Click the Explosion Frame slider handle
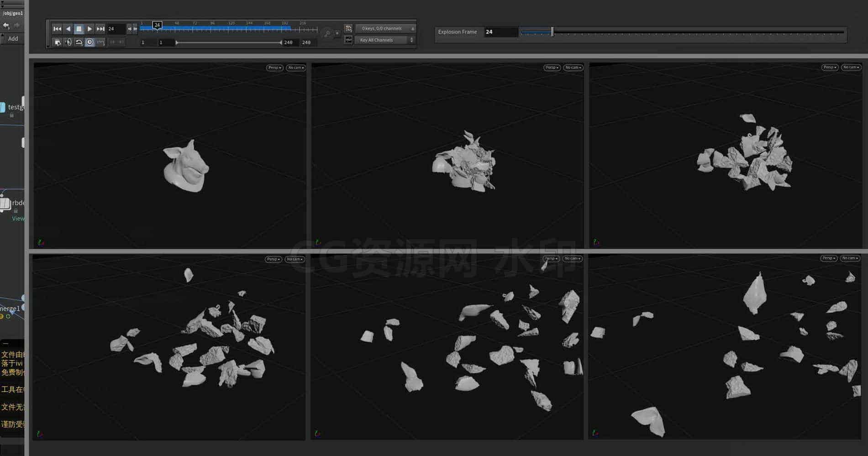The height and width of the screenshot is (456, 868). (552, 32)
